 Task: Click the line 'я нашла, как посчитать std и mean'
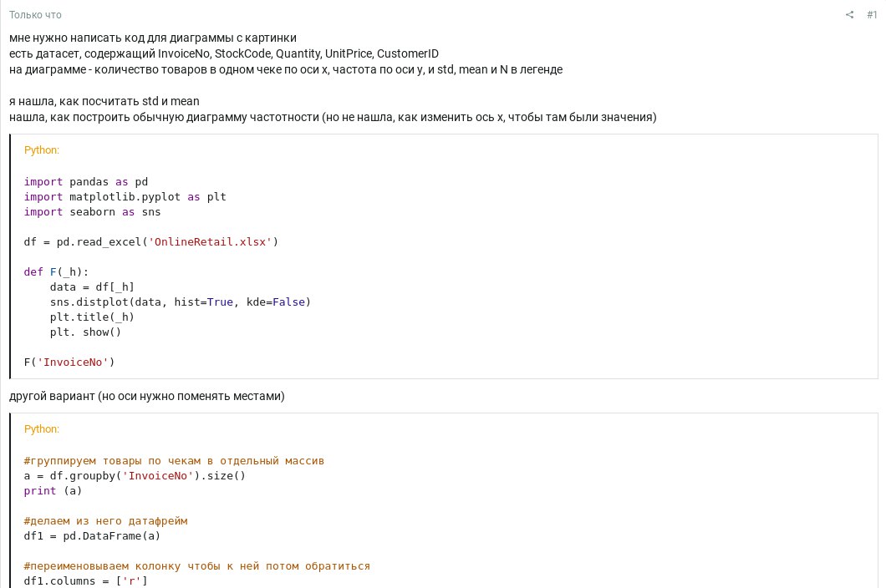click(x=104, y=101)
